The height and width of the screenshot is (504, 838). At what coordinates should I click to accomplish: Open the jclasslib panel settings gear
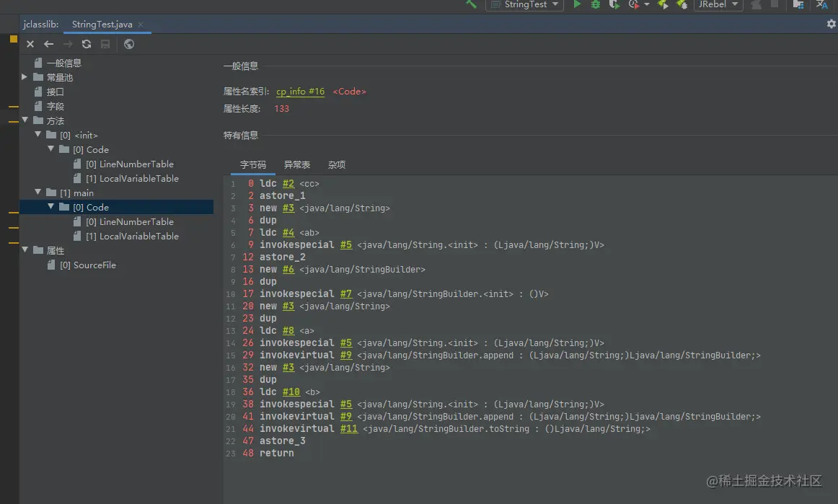[x=831, y=24]
